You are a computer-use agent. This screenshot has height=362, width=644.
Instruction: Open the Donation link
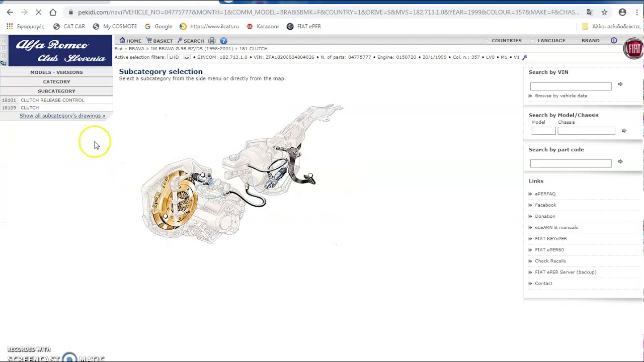point(545,216)
